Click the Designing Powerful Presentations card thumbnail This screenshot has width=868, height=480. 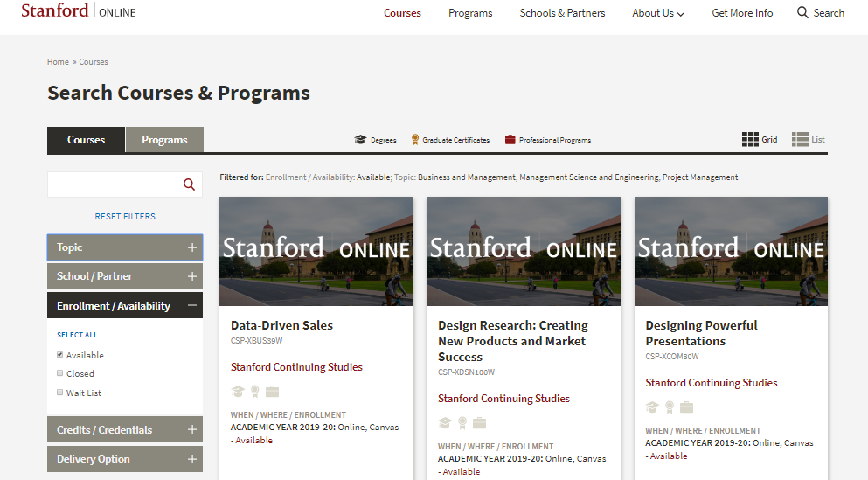pyautogui.click(x=732, y=251)
